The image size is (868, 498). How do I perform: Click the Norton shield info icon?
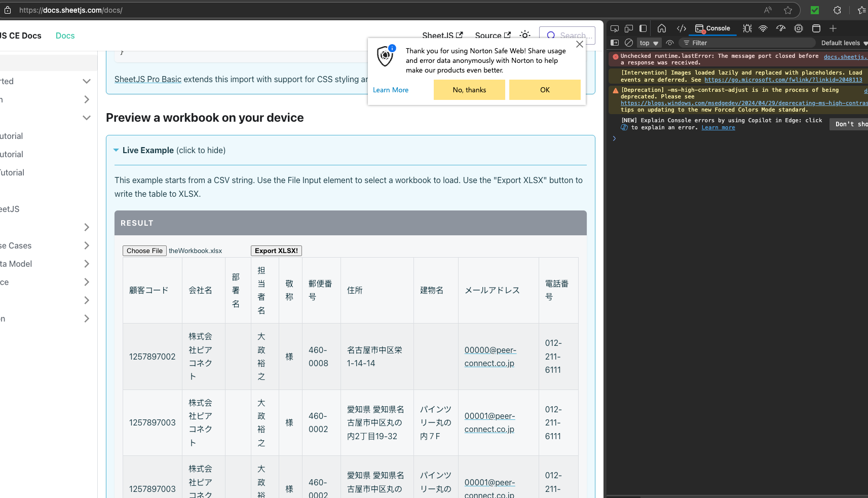[386, 55]
